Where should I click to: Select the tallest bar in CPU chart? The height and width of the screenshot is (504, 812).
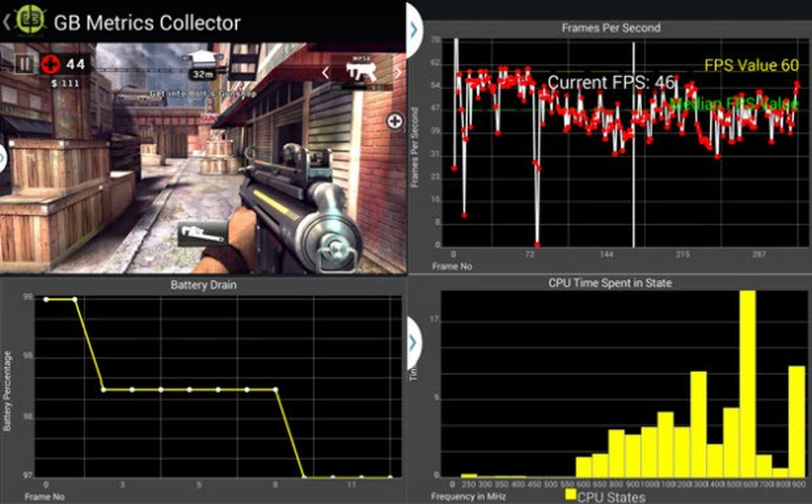tap(747, 384)
